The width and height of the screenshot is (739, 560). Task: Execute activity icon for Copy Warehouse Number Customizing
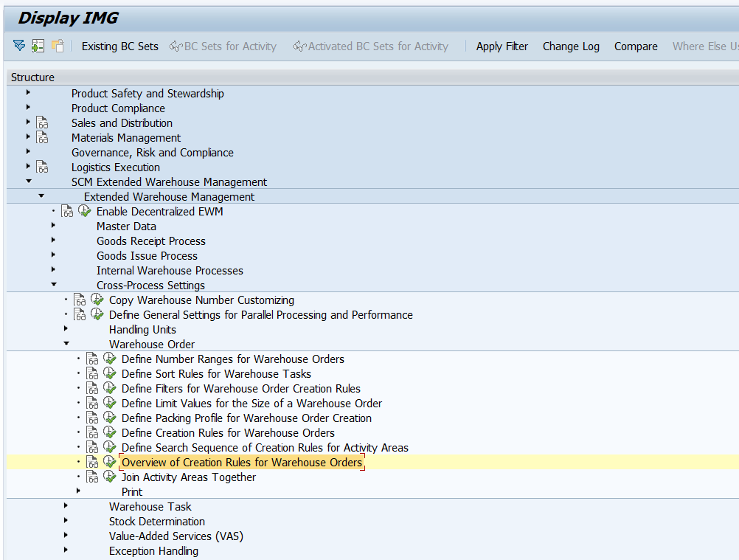97,300
